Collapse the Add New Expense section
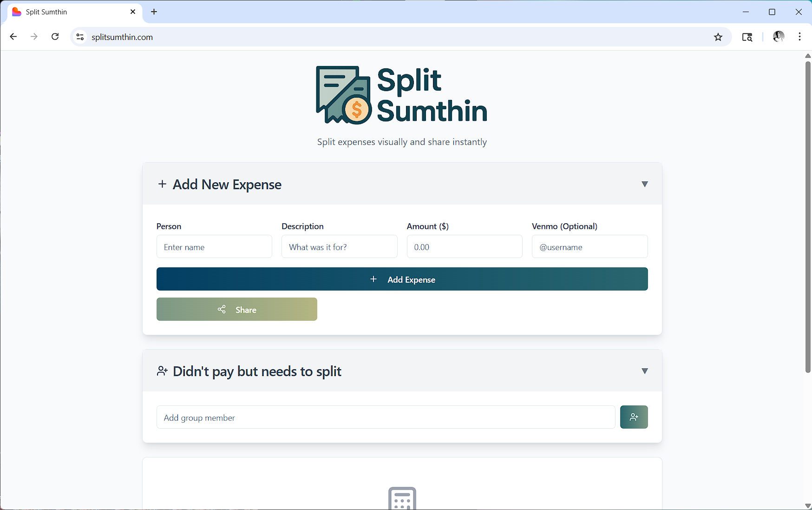 point(644,184)
